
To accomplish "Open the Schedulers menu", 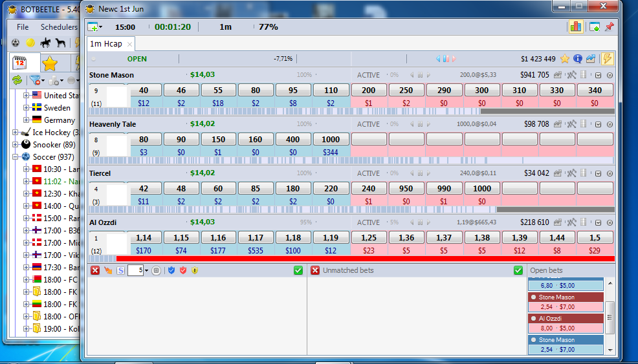I will click(59, 27).
